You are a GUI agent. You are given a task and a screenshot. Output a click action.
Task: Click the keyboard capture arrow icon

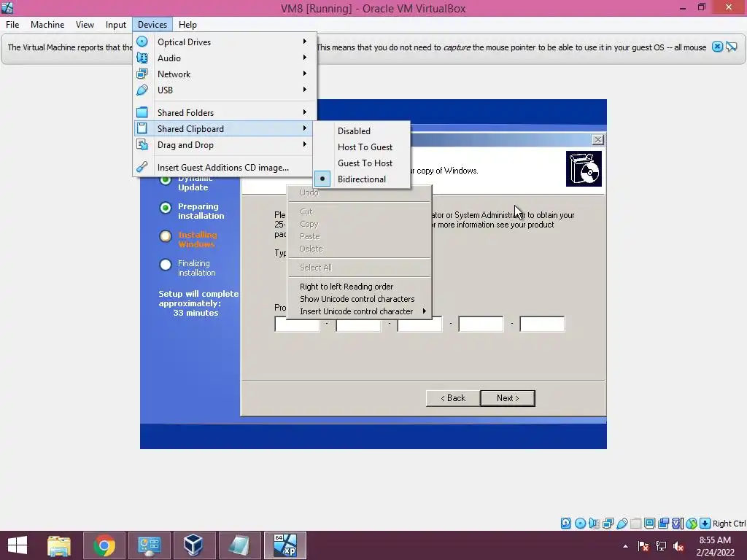[x=705, y=524]
